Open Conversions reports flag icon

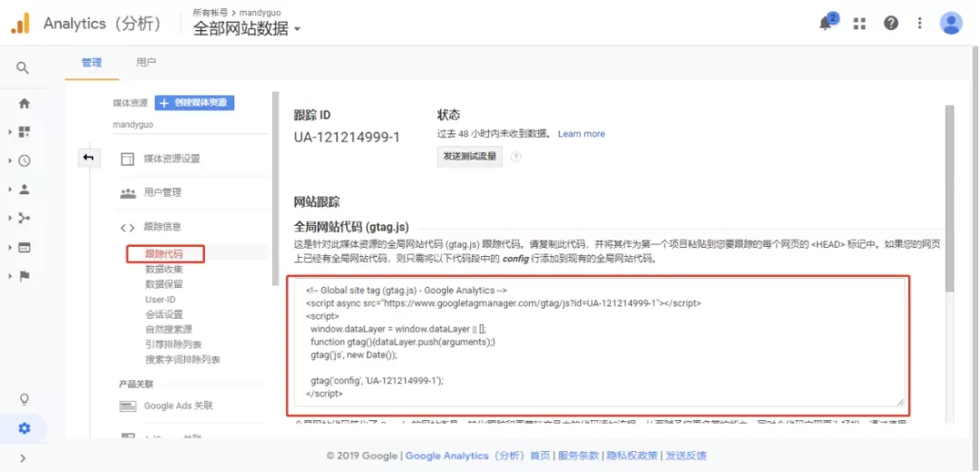[x=24, y=276]
